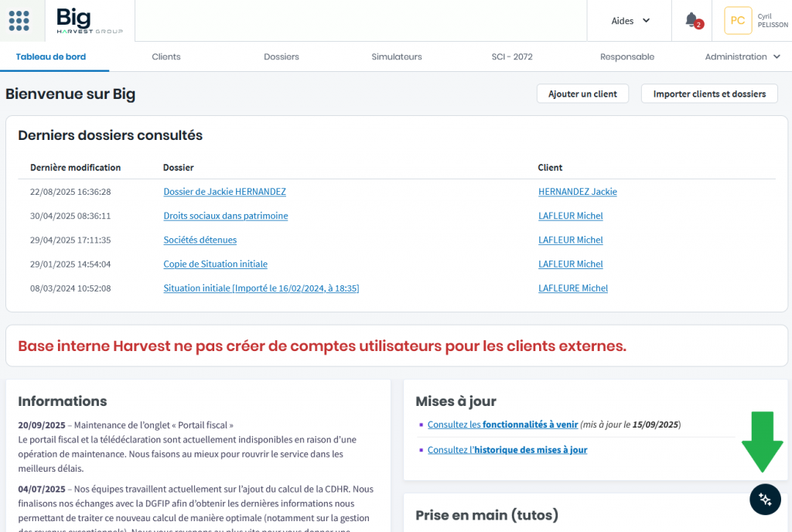Click the PC user avatar badge

(738, 21)
